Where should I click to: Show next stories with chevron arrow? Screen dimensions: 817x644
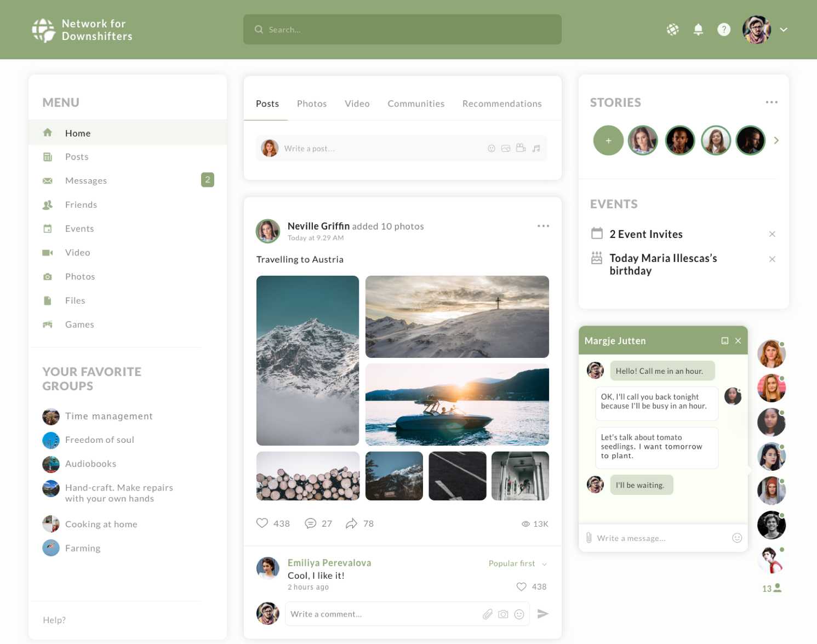776,140
